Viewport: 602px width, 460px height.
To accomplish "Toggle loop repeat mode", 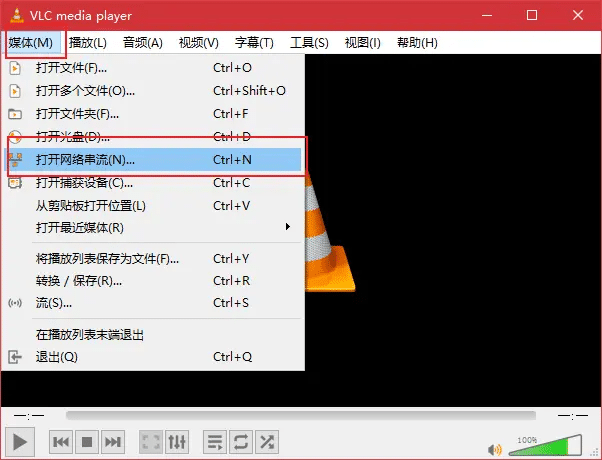I will click(x=241, y=442).
